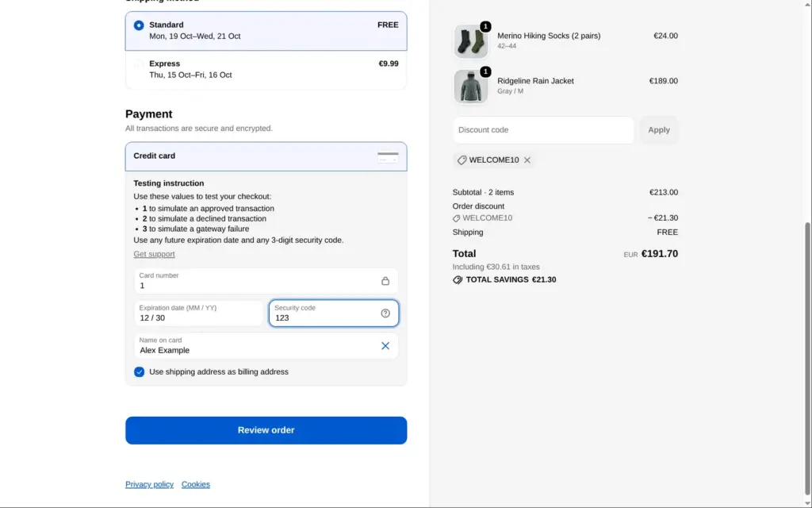Click the Review order button
The width and height of the screenshot is (812, 508).
click(x=266, y=430)
